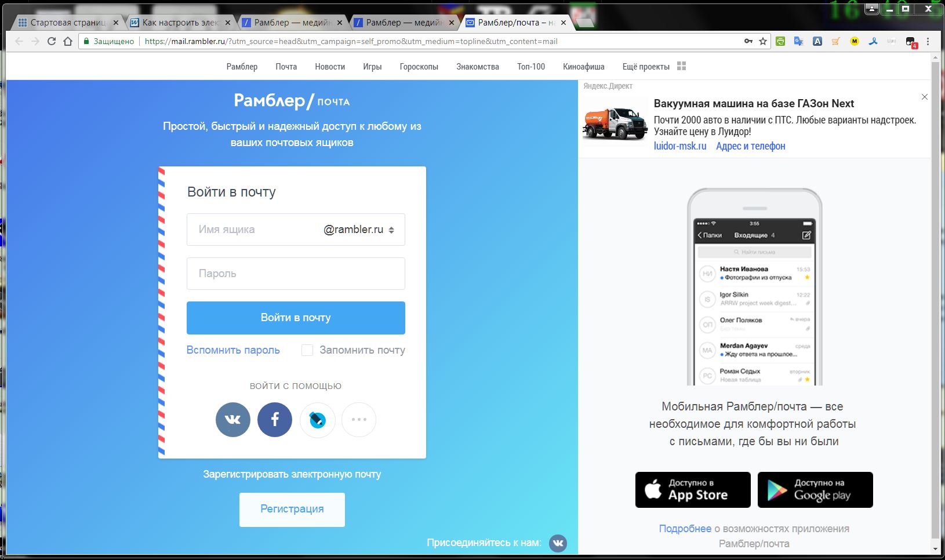Show more sign-in services (three dots)
This screenshot has height=560, width=945.
coord(359,420)
